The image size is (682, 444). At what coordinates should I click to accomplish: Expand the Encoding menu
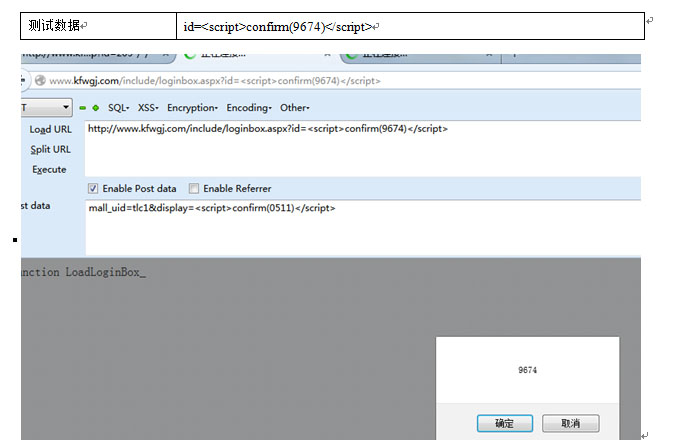coord(249,108)
